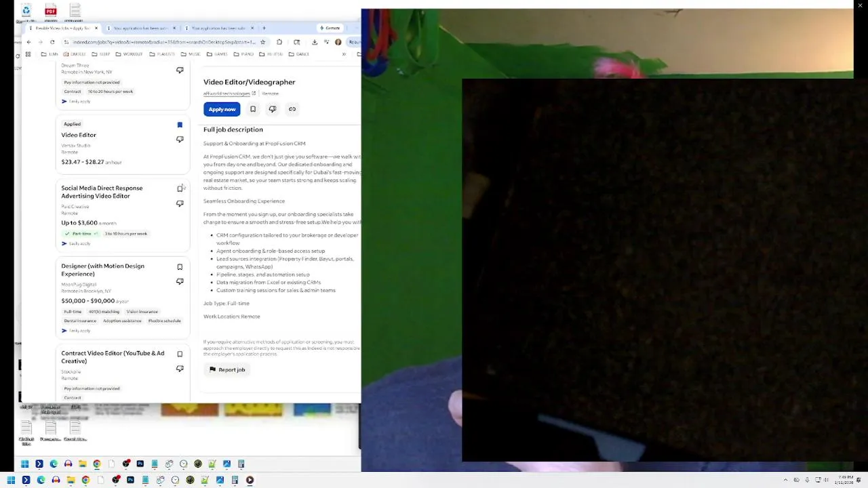This screenshot has height=488, width=868.
Task: Go back in the browser
Action: [28, 42]
